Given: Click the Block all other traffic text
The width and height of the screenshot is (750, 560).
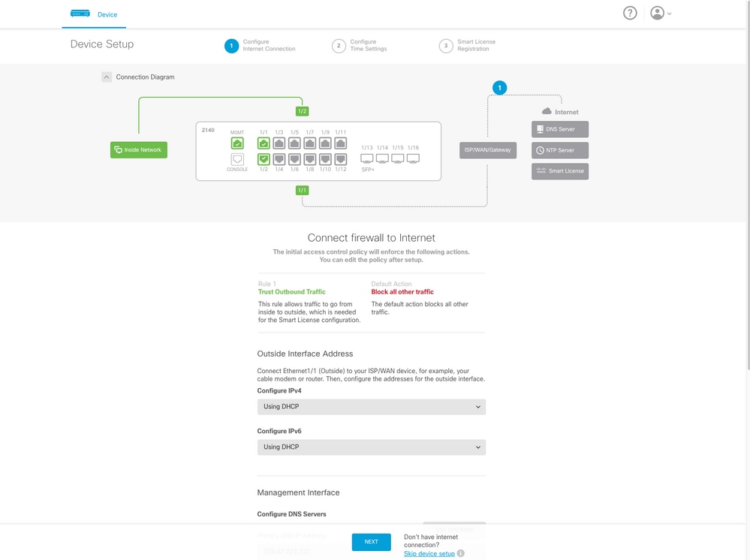Looking at the screenshot, I should point(402,292).
